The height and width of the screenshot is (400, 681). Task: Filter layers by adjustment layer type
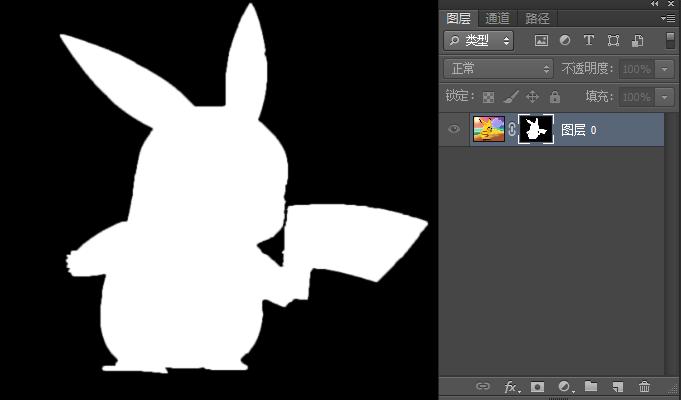564,41
